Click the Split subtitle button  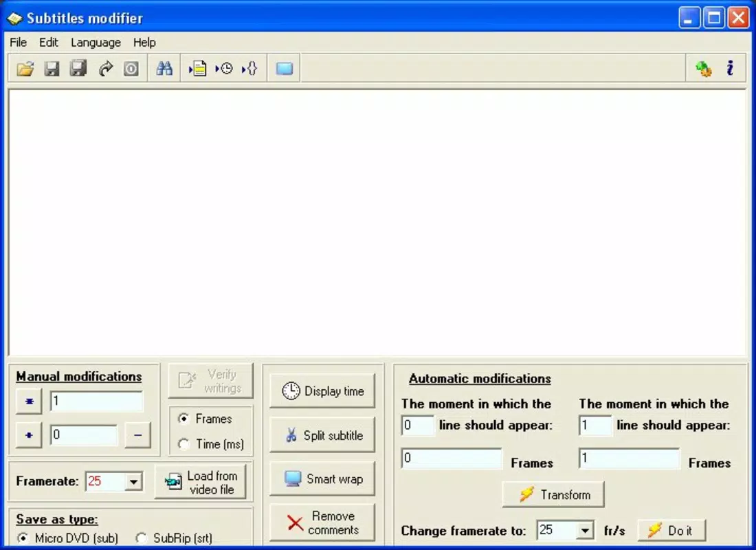(322, 435)
